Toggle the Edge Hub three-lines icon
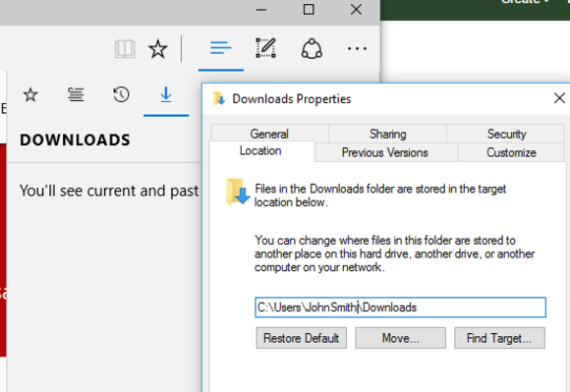The image size is (570, 392). tap(221, 48)
